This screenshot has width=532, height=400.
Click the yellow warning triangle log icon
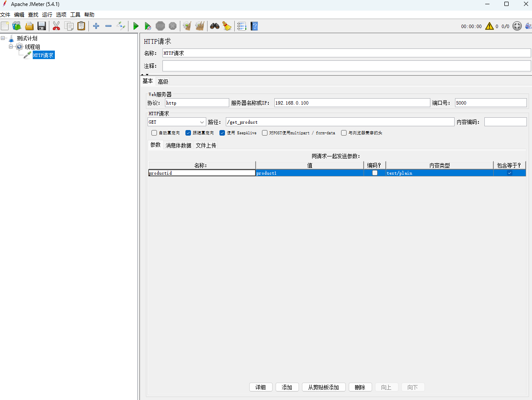489,26
